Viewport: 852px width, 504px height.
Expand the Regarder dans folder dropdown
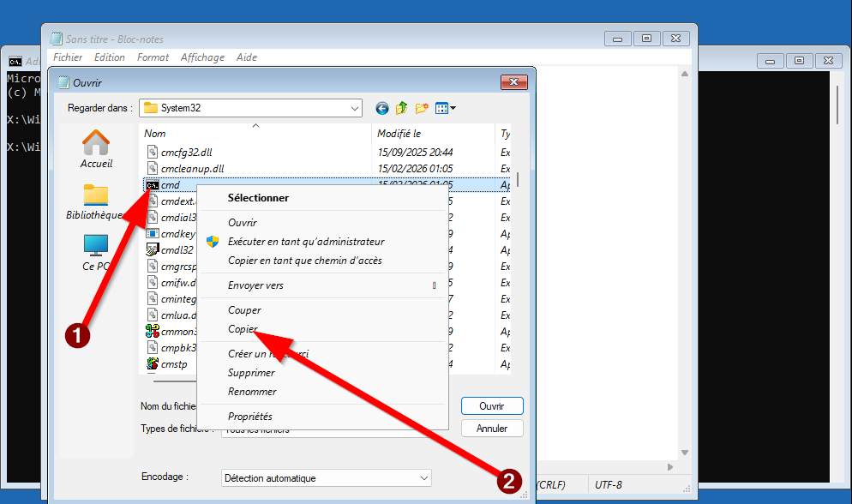coord(355,108)
